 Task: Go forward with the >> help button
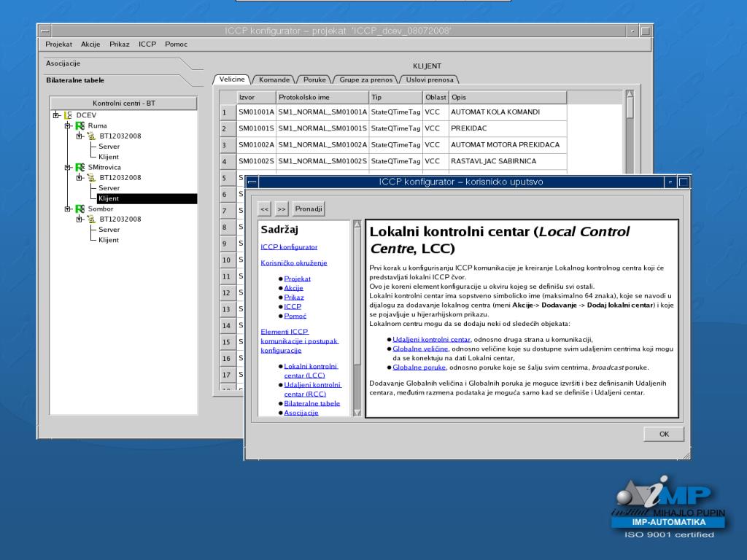click(282, 210)
